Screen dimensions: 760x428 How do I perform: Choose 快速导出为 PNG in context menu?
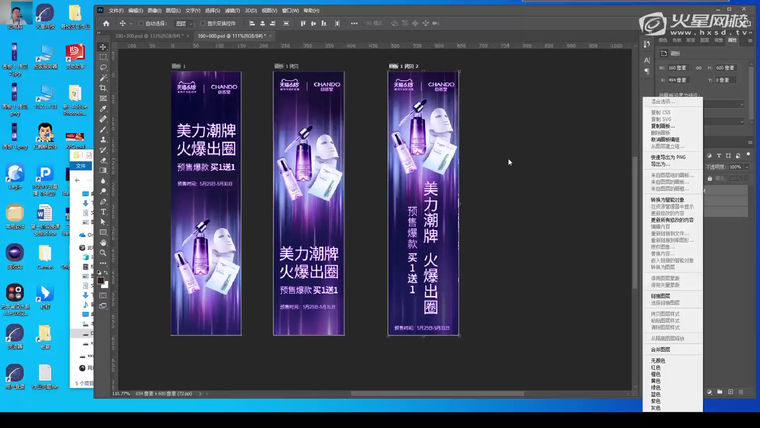669,157
